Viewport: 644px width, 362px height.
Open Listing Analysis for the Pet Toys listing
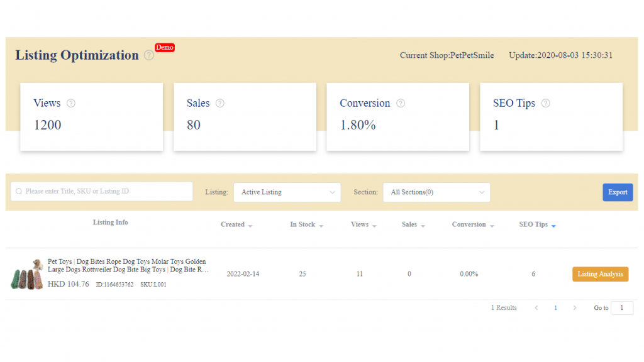pos(600,274)
